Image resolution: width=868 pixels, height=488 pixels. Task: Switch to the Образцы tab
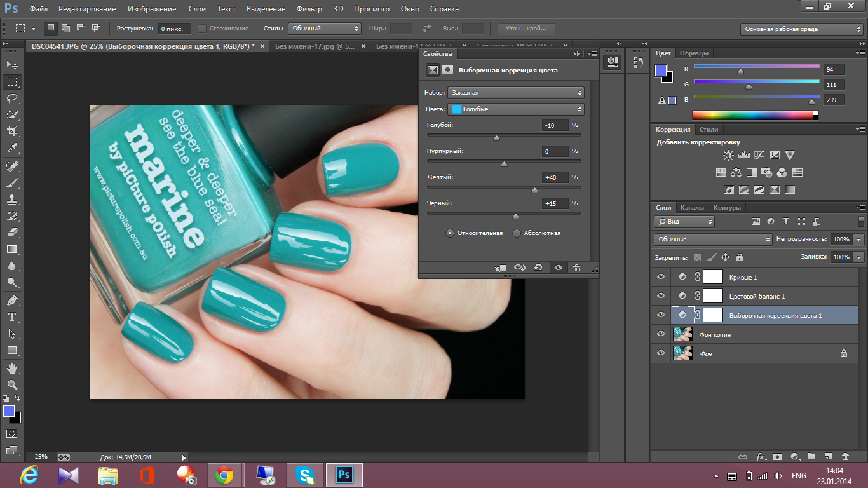click(x=694, y=53)
